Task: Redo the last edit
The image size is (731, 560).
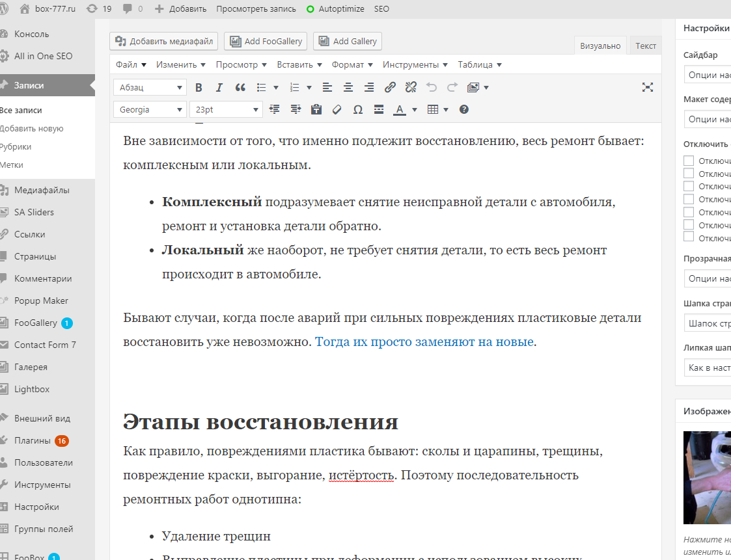Action: (x=452, y=87)
